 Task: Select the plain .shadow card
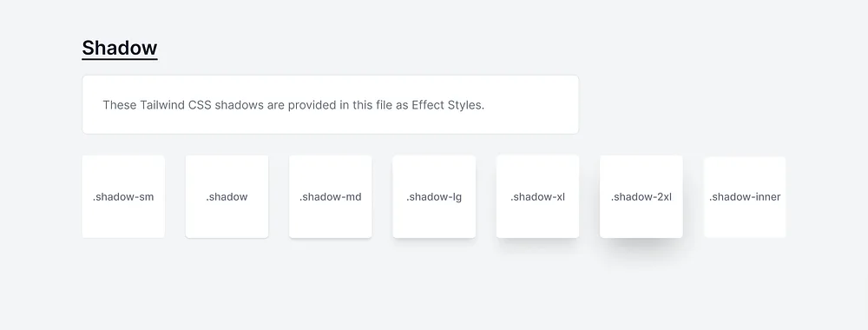pos(227,196)
